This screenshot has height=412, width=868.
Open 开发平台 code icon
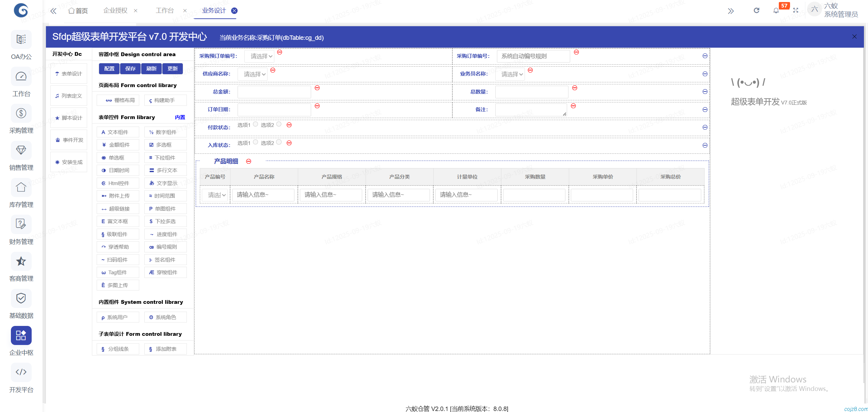(21, 372)
